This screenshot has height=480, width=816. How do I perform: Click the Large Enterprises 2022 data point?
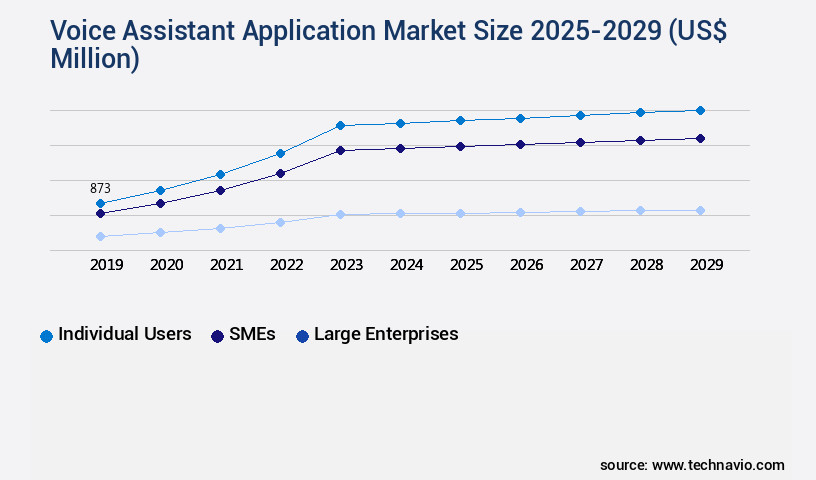280,222
